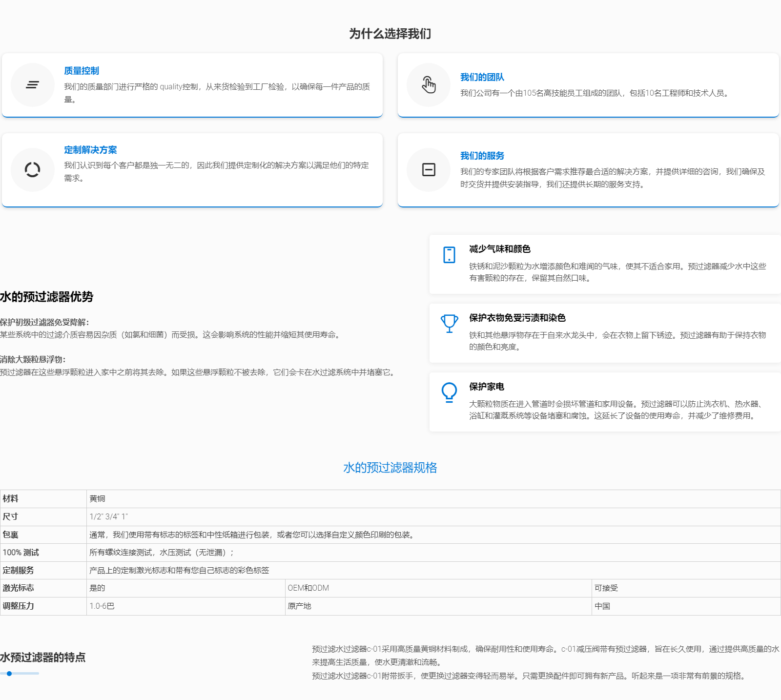Viewport: 781px width, 700px height.
Task: Open the 我们的团队 heading link
Action: 482,77
